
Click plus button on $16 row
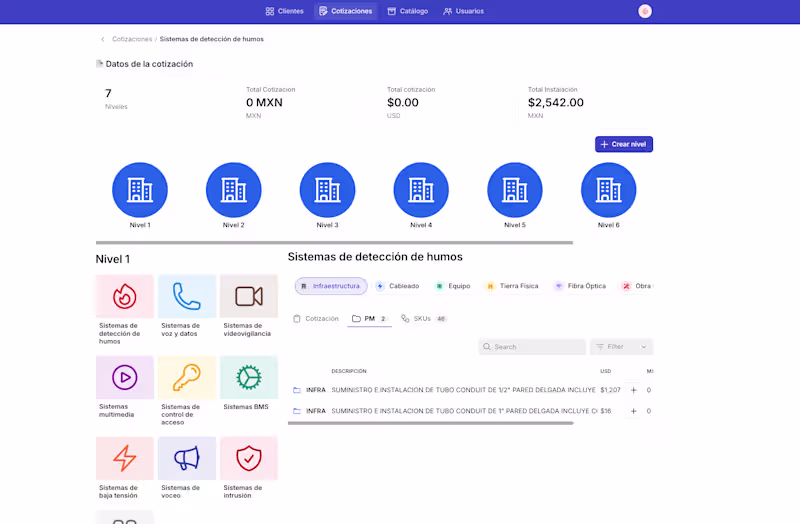coord(634,411)
